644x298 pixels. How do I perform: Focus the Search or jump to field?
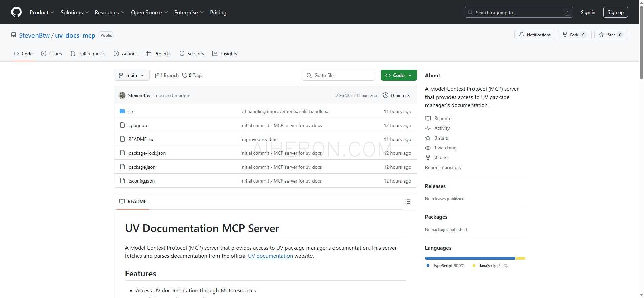click(519, 12)
